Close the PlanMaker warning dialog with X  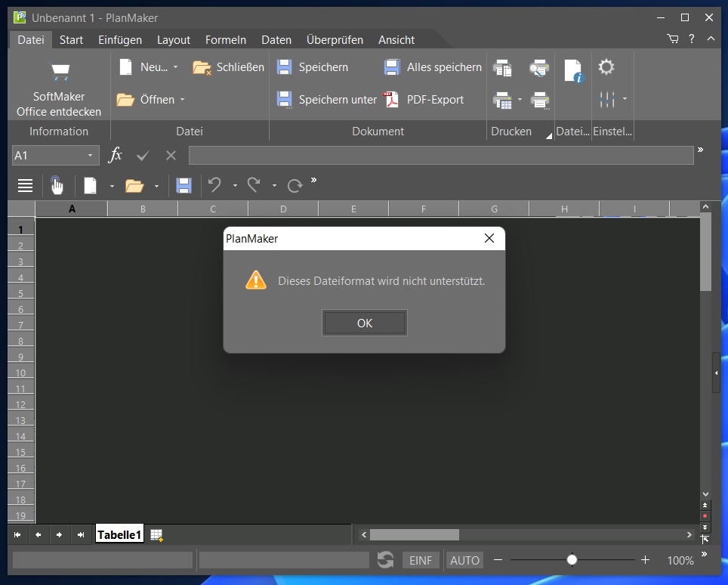[489, 238]
